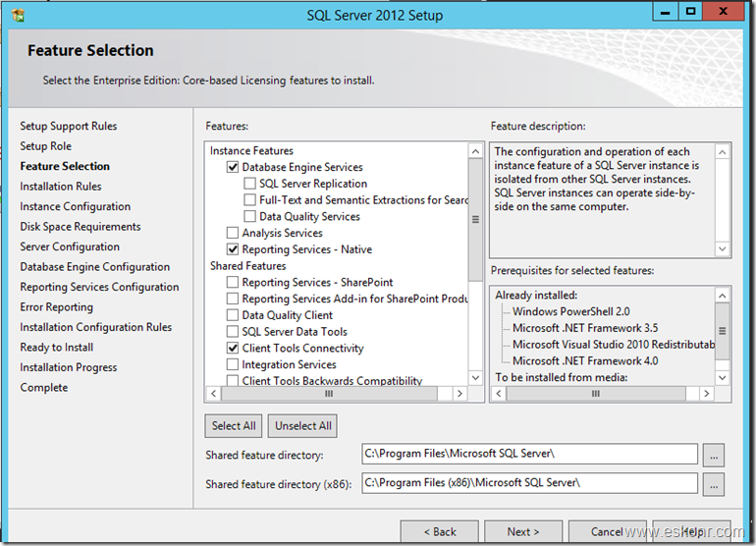The height and width of the screenshot is (546, 756).
Task: Click Instance Features group heading
Action: tap(251, 150)
